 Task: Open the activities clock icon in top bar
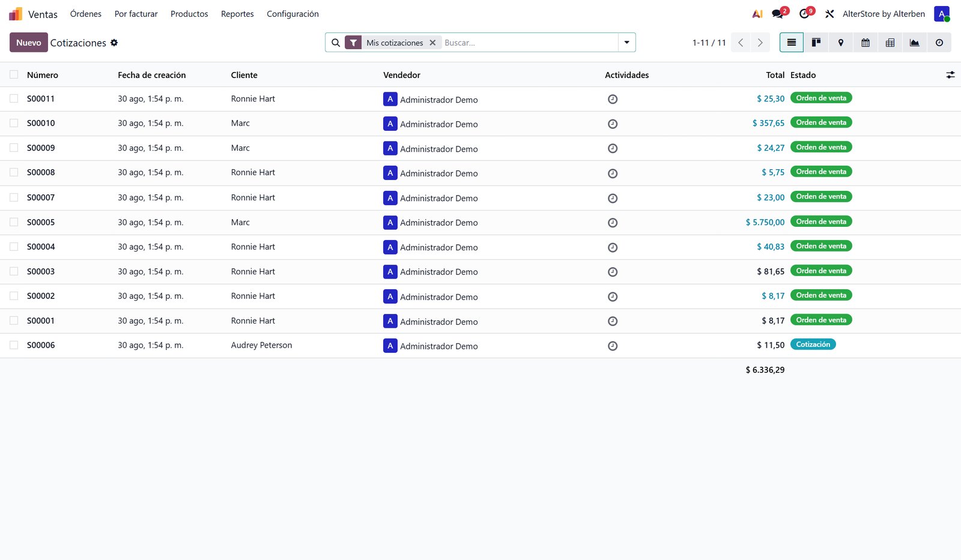pos(805,14)
